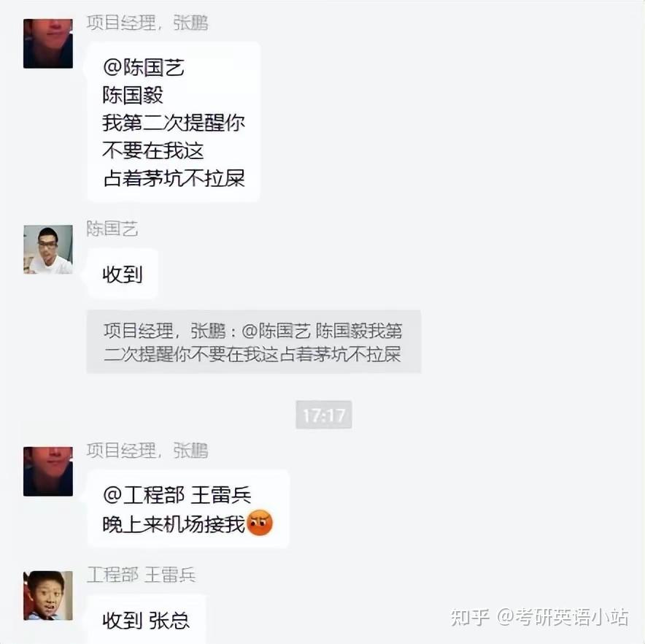The height and width of the screenshot is (644, 645).
Task: Click the 工程部 王雷兵 sender name label
Action: 141,575
